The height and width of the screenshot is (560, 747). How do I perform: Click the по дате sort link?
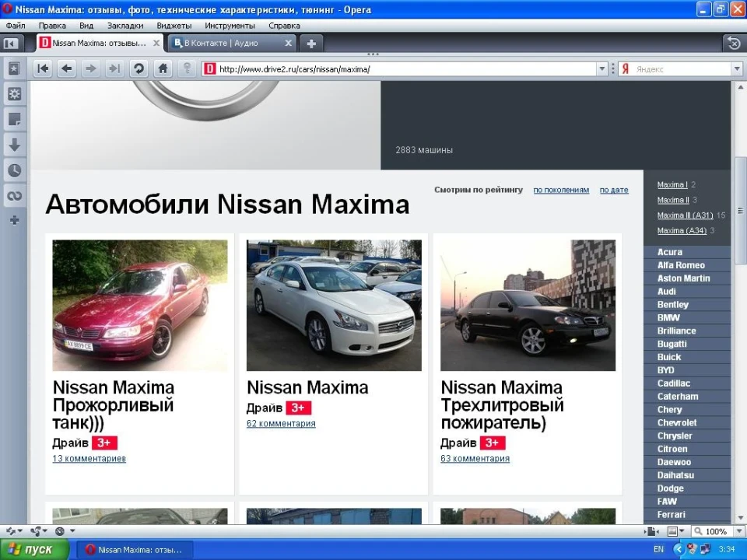pyautogui.click(x=614, y=190)
